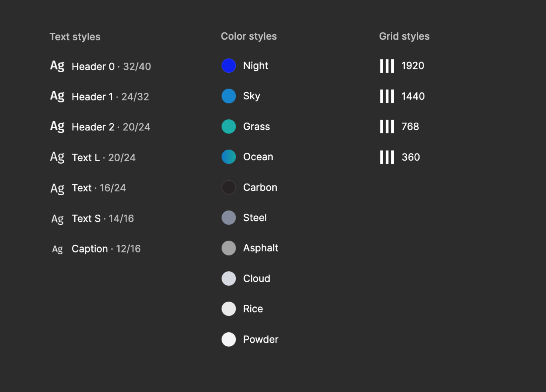This screenshot has width=546, height=392.
Task: Choose the 360 grid style icon
Action: pos(387,157)
